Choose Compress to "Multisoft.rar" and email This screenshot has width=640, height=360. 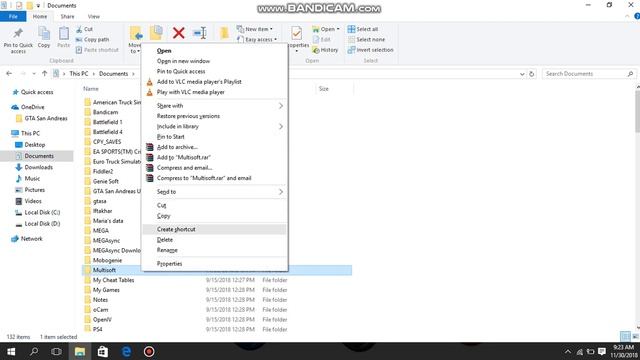pyautogui.click(x=215, y=178)
